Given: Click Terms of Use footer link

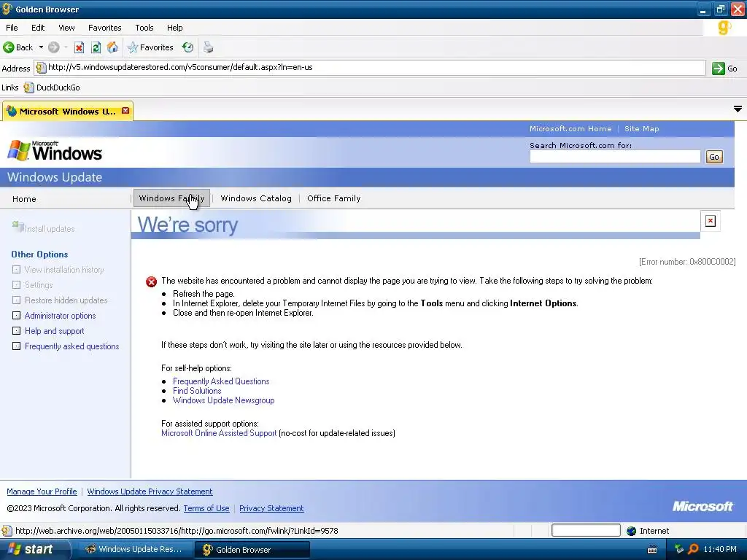Looking at the screenshot, I should pyautogui.click(x=206, y=508).
